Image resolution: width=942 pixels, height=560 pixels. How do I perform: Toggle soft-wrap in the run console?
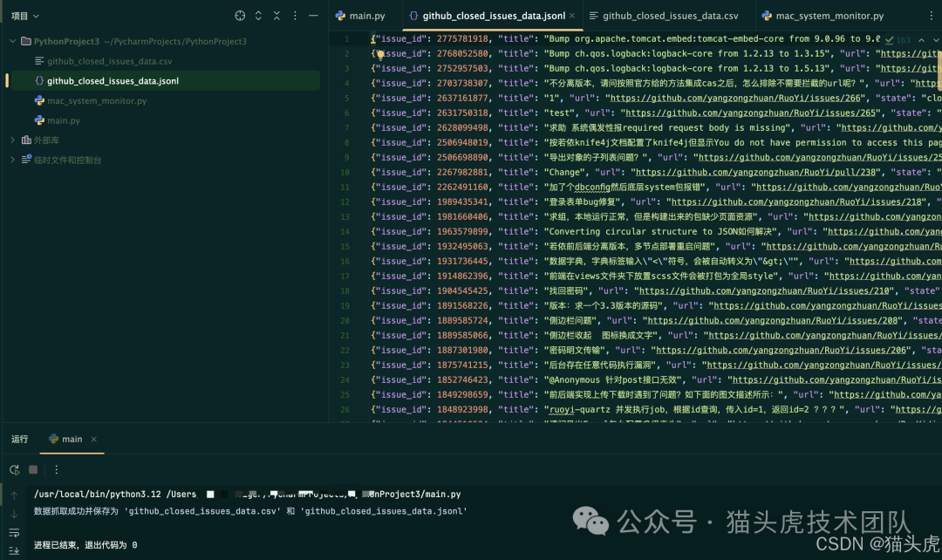(14, 533)
